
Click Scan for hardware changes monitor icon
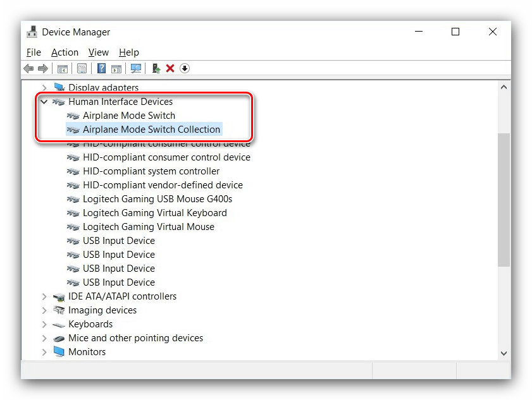[136, 68]
